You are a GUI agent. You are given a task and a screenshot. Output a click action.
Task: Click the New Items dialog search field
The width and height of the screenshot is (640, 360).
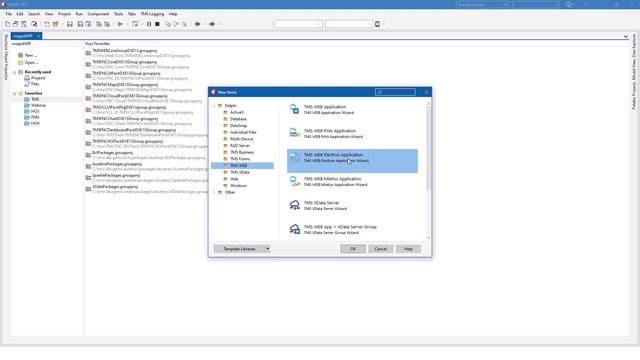click(x=395, y=92)
